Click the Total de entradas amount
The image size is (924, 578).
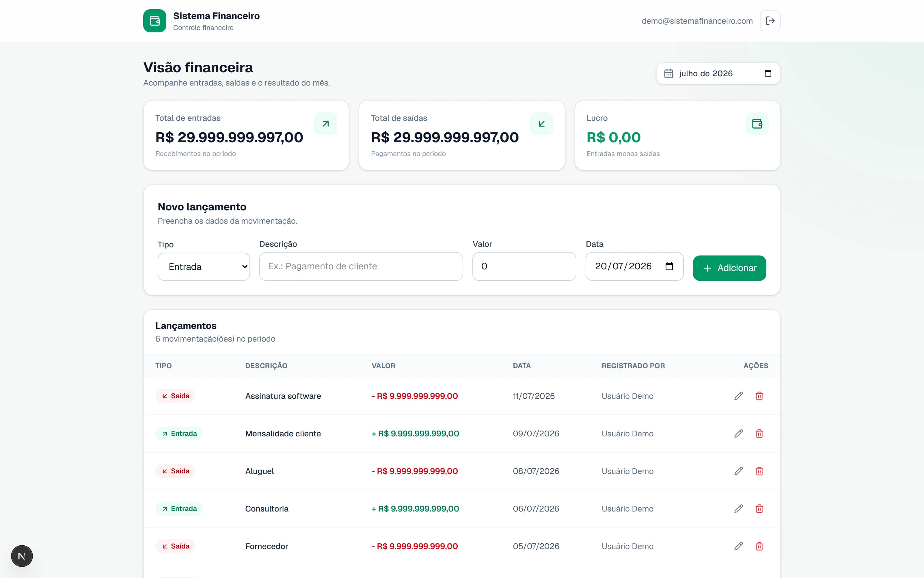[229, 137]
